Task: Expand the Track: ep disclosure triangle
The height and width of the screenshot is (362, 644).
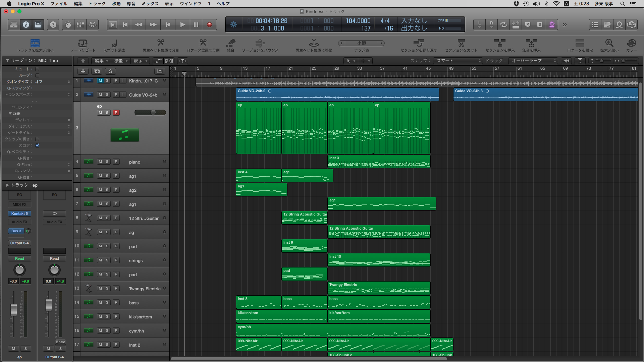Action: (7, 185)
